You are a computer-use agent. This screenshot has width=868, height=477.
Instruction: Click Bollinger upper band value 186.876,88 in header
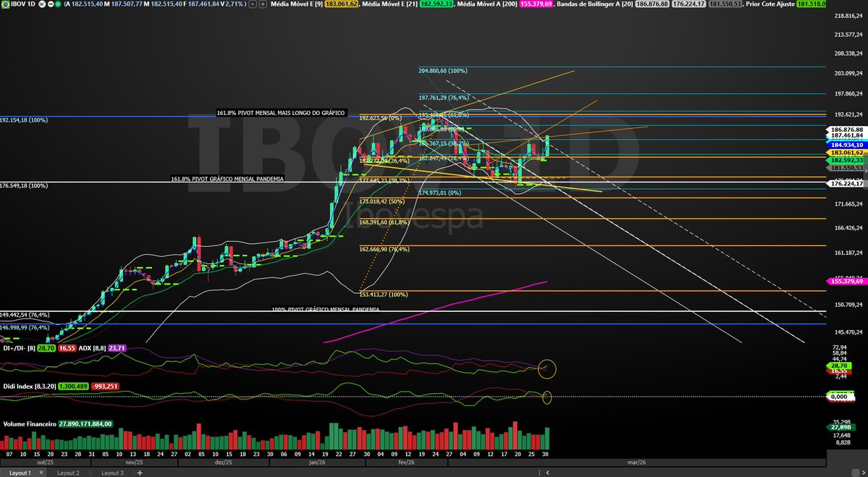click(x=652, y=4)
